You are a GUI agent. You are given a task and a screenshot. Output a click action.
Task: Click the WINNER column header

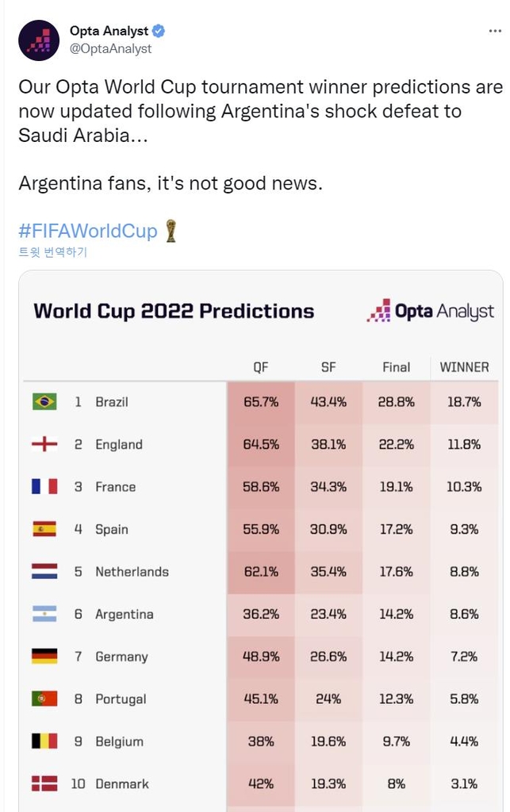click(x=464, y=367)
